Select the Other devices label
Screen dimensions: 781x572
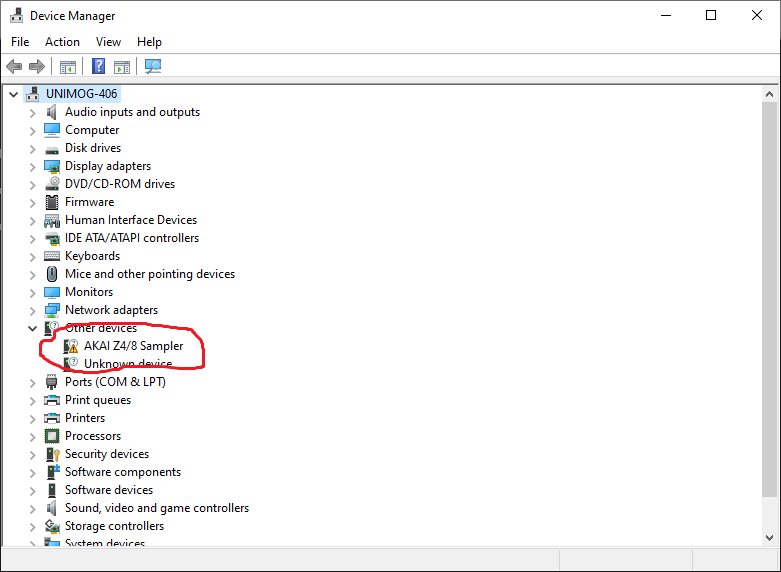[x=101, y=328]
